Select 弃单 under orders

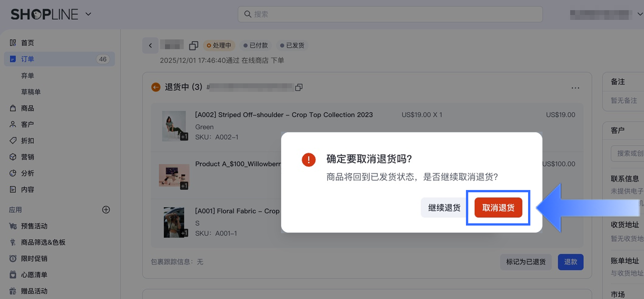tap(28, 76)
